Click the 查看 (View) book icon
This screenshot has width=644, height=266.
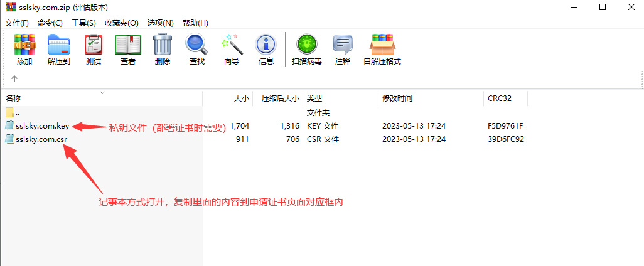point(127,45)
